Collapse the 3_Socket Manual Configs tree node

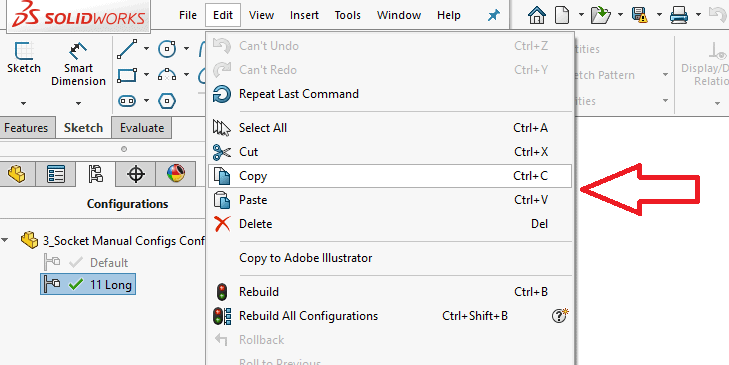5,241
